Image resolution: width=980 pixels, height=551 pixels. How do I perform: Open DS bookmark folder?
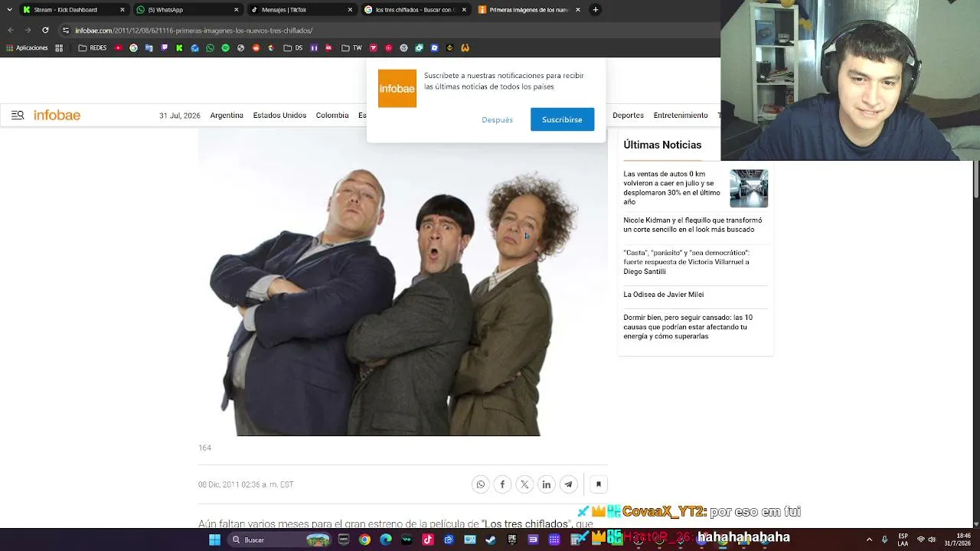[x=293, y=48]
